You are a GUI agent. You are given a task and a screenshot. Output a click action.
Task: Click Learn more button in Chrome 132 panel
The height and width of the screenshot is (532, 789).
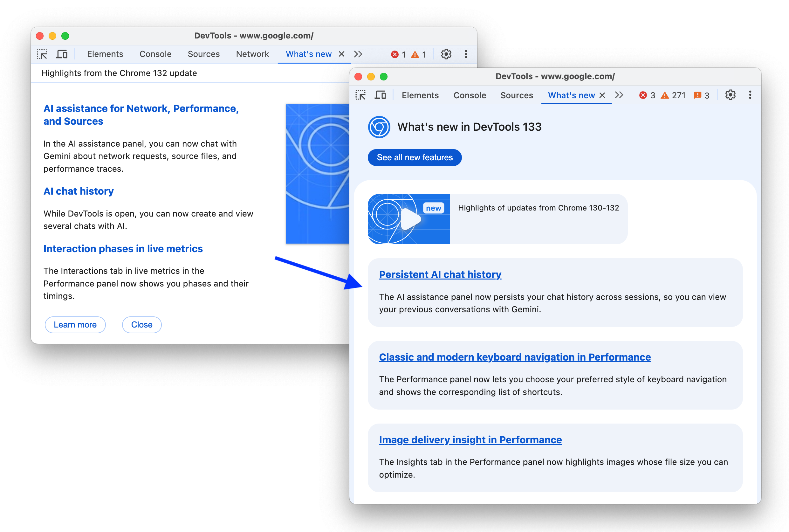click(75, 324)
